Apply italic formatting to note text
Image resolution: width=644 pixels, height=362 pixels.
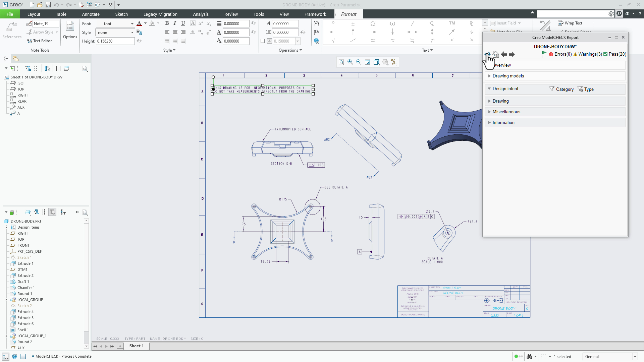pos(175,23)
